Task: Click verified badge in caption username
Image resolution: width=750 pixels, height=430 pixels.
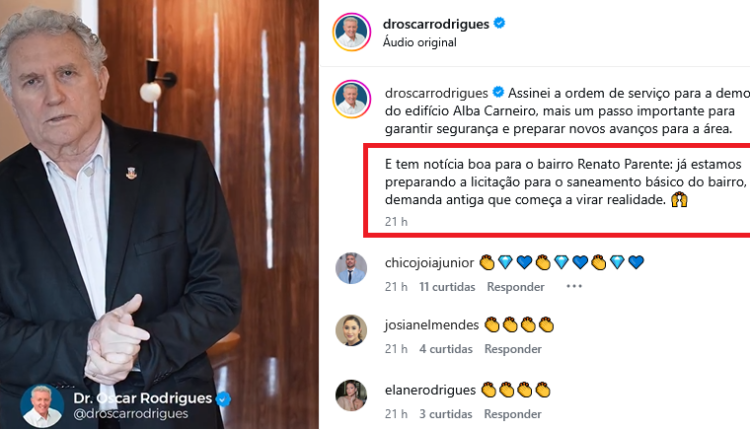Action: coord(498,92)
